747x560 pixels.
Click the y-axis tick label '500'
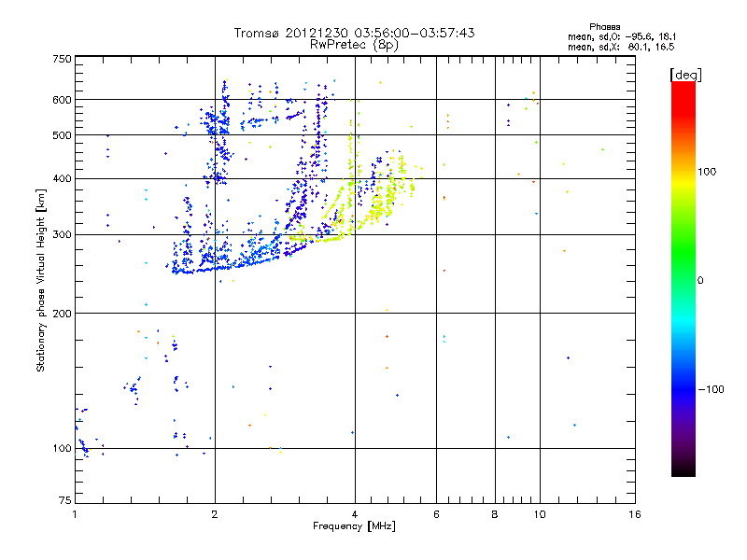tap(63, 135)
